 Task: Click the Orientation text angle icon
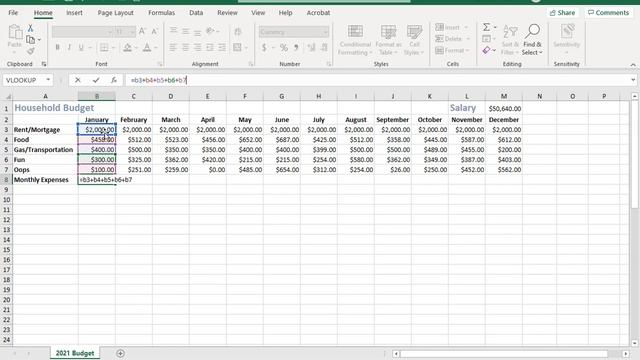[x=210, y=31]
